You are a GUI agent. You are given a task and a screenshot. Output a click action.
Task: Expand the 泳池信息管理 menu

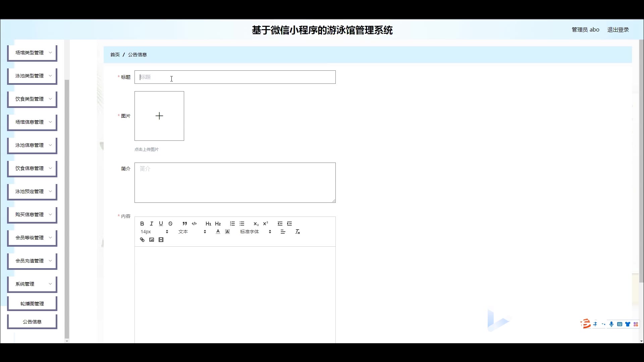pos(32,145)
